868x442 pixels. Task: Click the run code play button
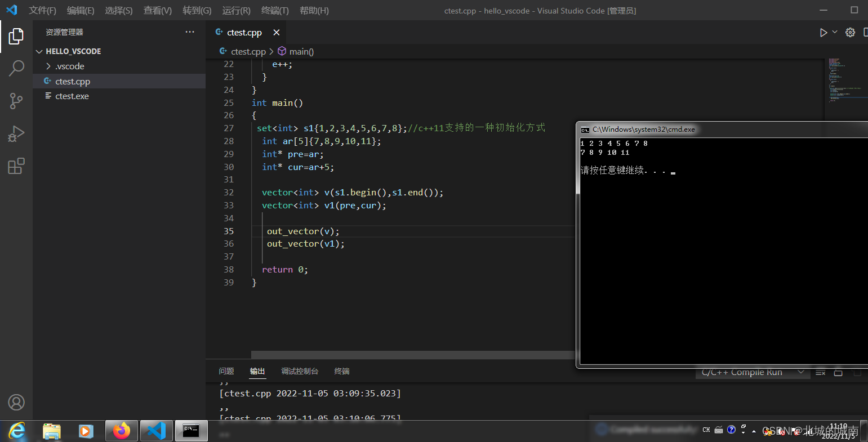(824, 33)
